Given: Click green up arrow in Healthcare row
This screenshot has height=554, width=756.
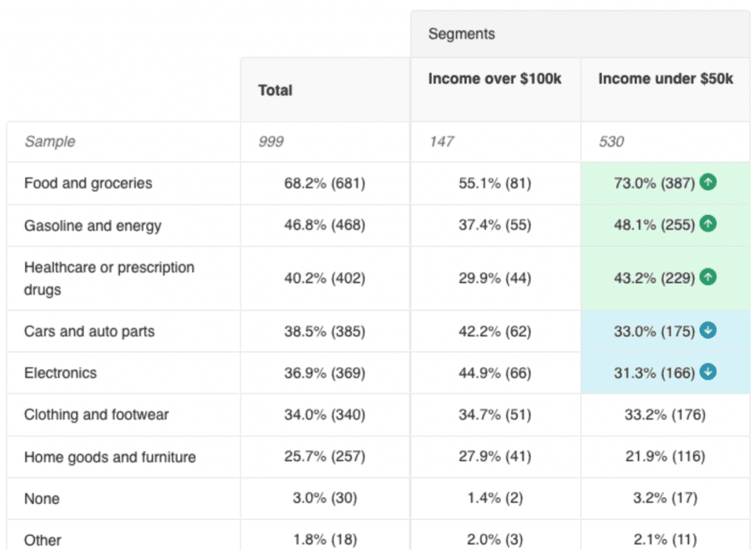Looking at the screenshot, I should (708, 278).
